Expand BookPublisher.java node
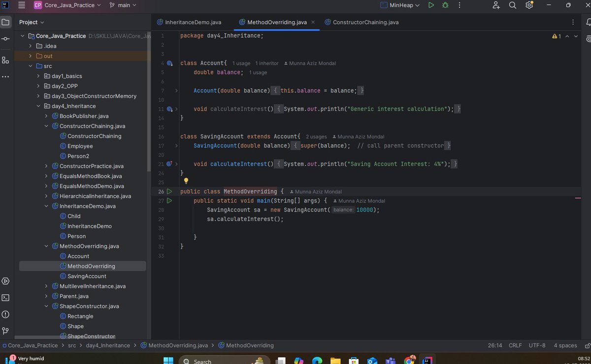591x364 pixels. pos(46,116)
